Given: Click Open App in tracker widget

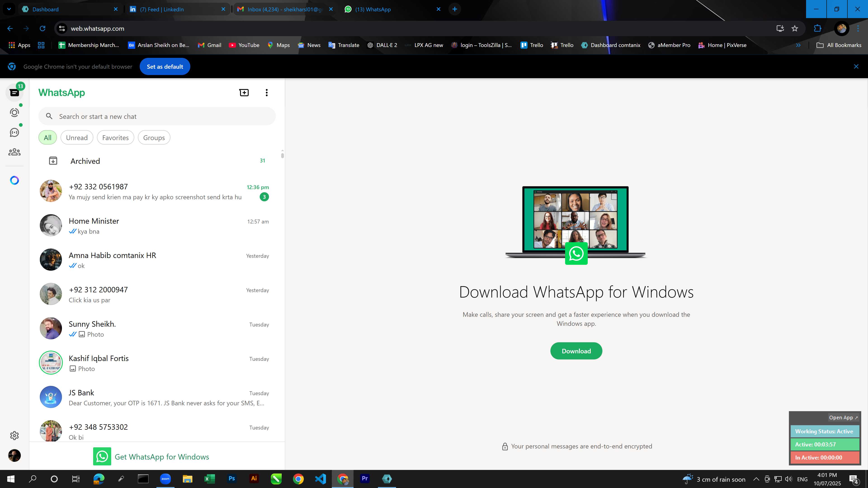Looking at the screenshot, I should click(843, 417).
